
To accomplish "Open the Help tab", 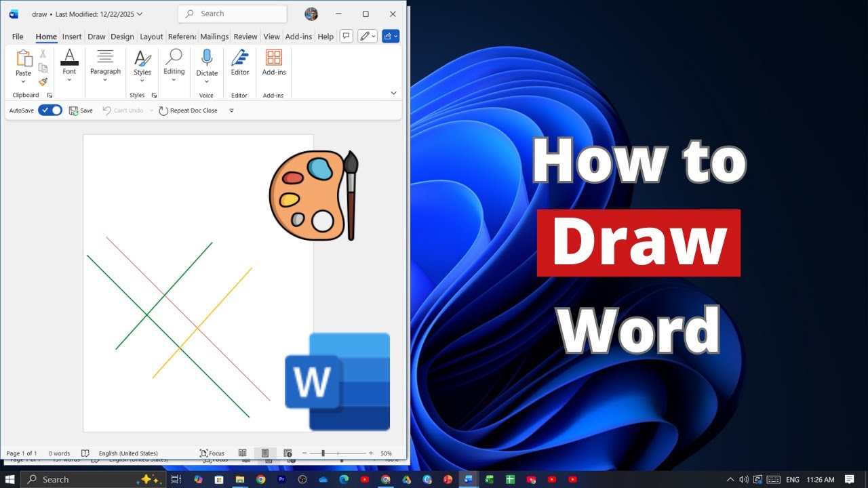I will point(325,37).
